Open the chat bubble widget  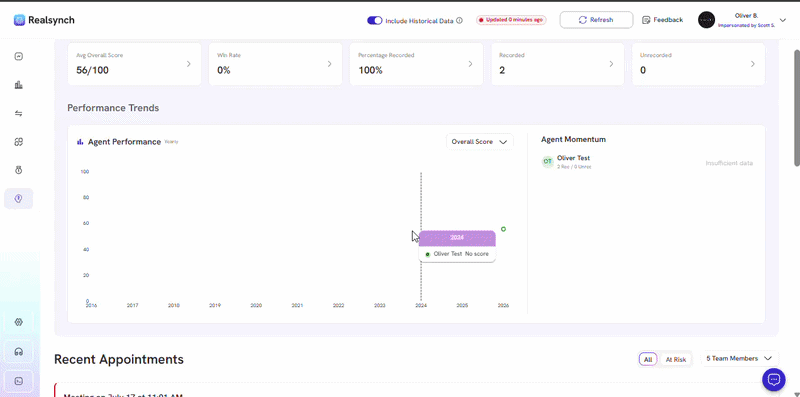point(773,379)
